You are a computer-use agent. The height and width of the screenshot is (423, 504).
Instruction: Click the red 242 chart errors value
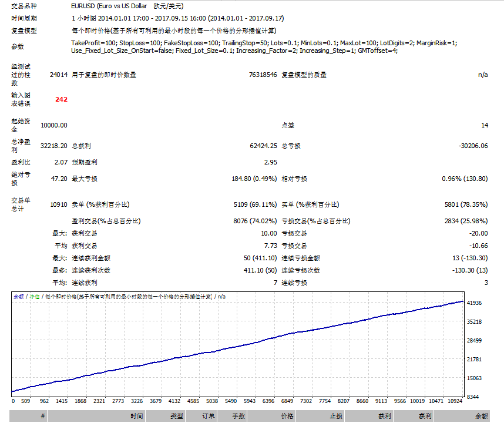(x=61, y=99)
